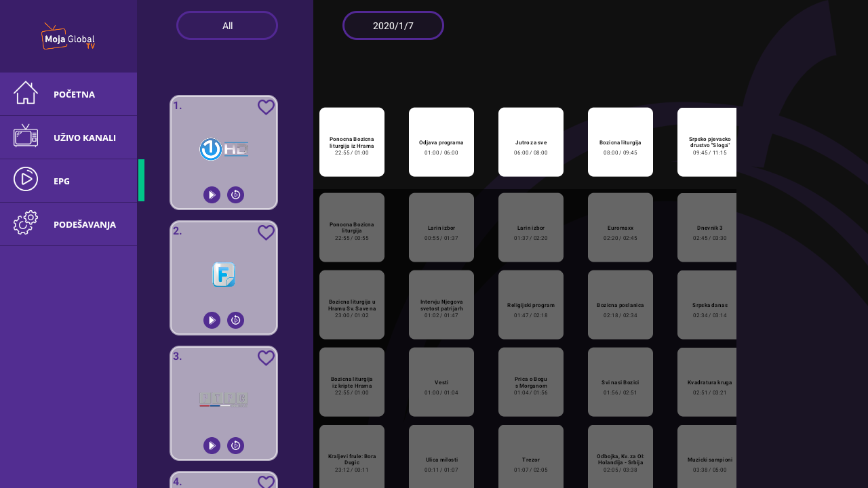Open Odbojka Holandija - Srbija card
Image resolution: width=868 pixels, height=488 pixels.
(x=620, y=457)
